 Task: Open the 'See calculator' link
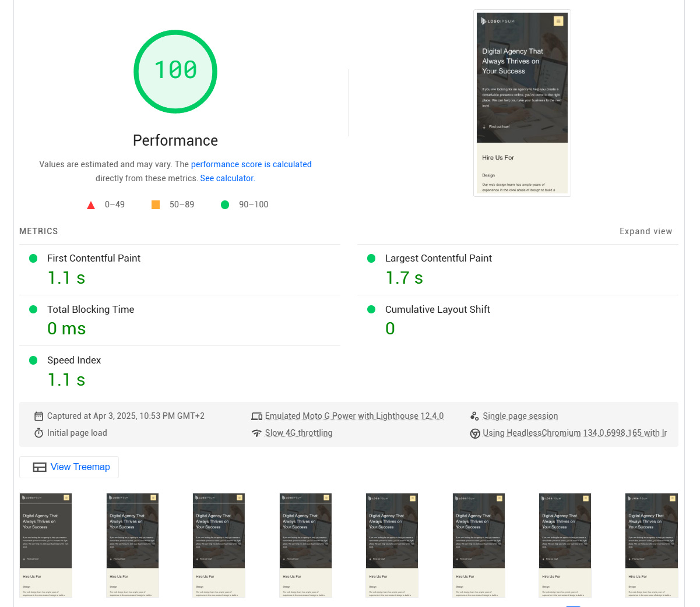(x=227, y=178)
